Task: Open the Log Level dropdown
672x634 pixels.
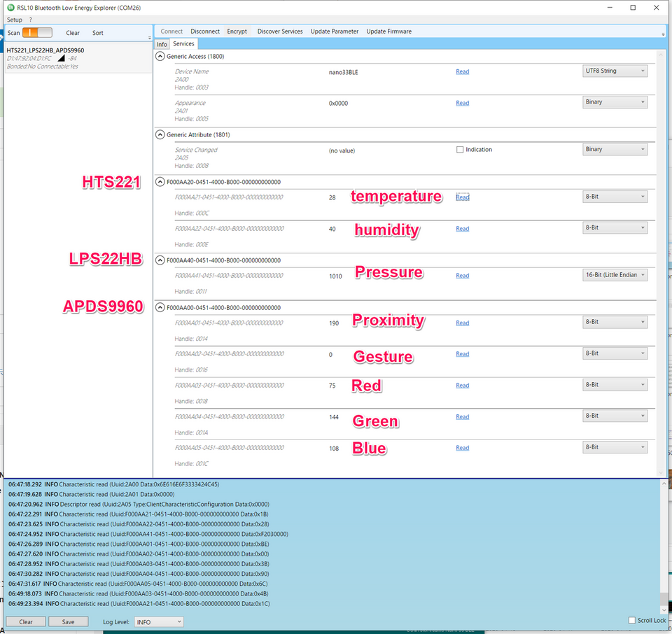Action: 158,621
